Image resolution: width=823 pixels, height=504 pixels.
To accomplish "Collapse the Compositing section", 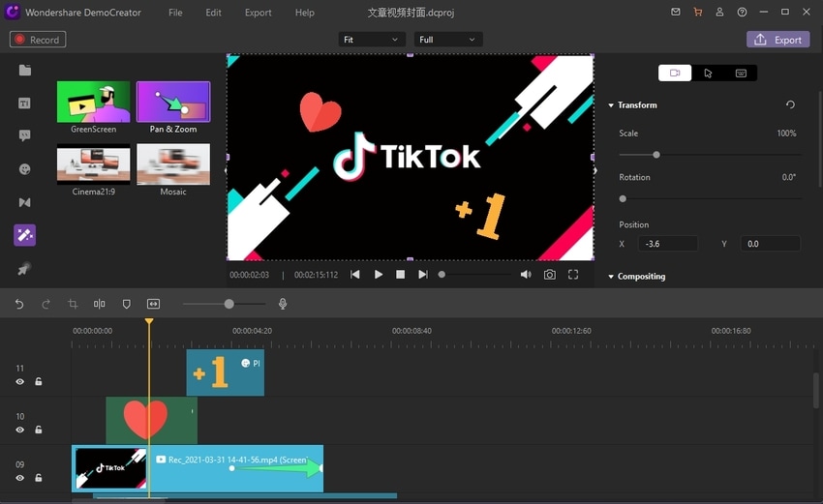I will coord(611,277).
